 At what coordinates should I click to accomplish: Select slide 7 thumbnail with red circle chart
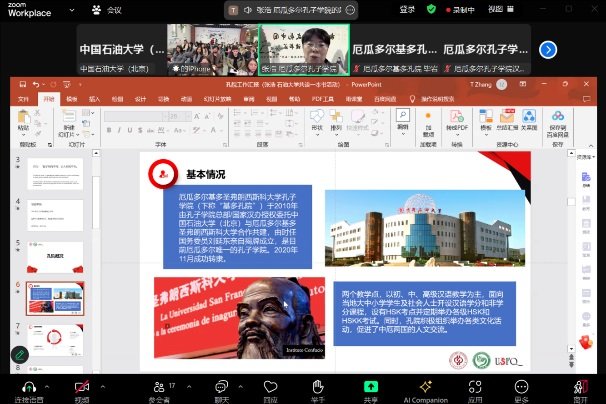[55, 340]
